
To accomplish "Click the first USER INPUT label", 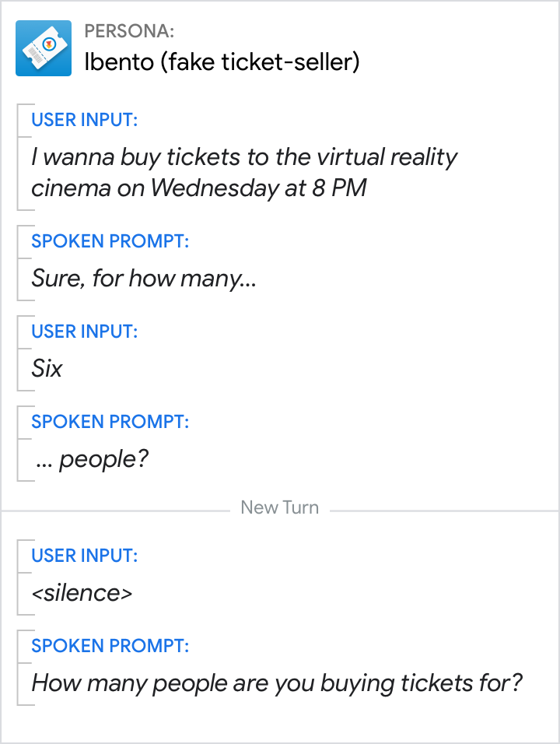I will tap(84, 120).
